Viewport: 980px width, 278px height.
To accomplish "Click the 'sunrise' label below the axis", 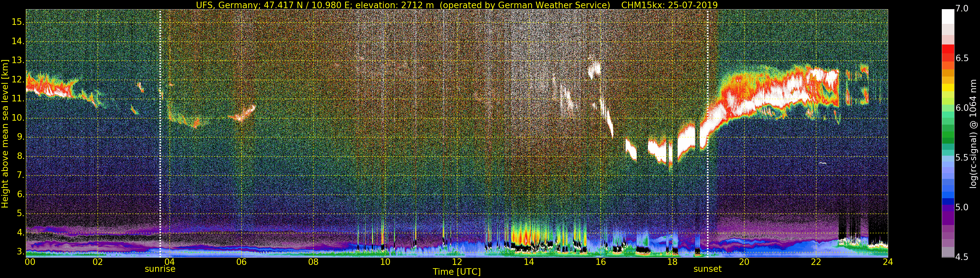I will click(x=160, y=269).
